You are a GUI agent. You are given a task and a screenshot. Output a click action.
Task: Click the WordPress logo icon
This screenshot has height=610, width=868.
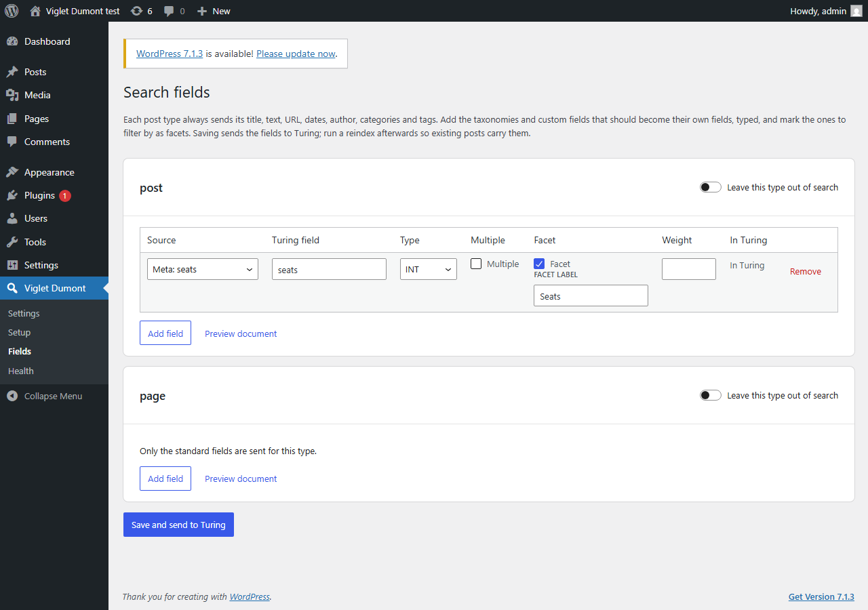tap(12, 11)
